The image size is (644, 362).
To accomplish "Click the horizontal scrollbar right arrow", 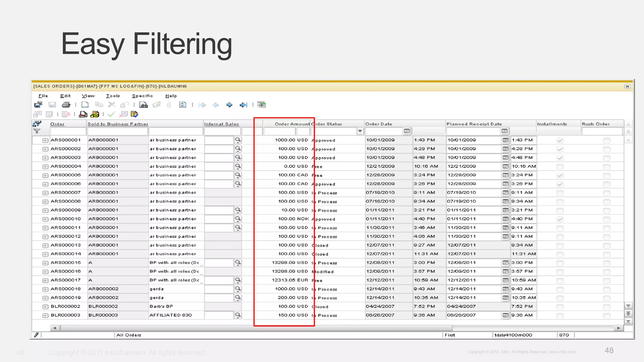I will [x=618, y=328].
